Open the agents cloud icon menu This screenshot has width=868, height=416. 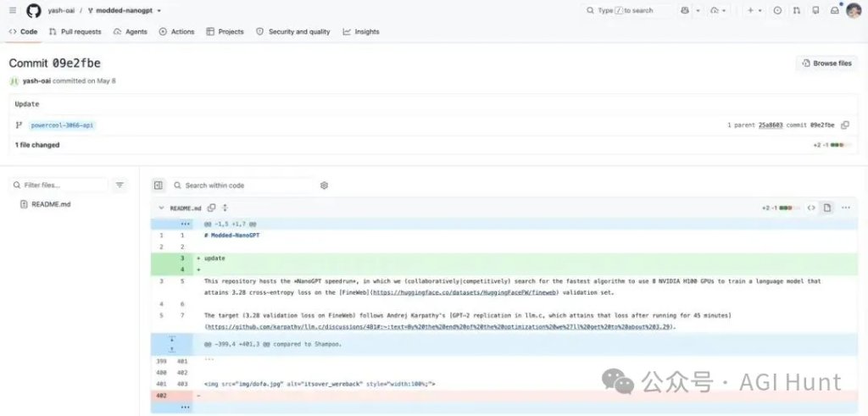click(x=718, y=10)
